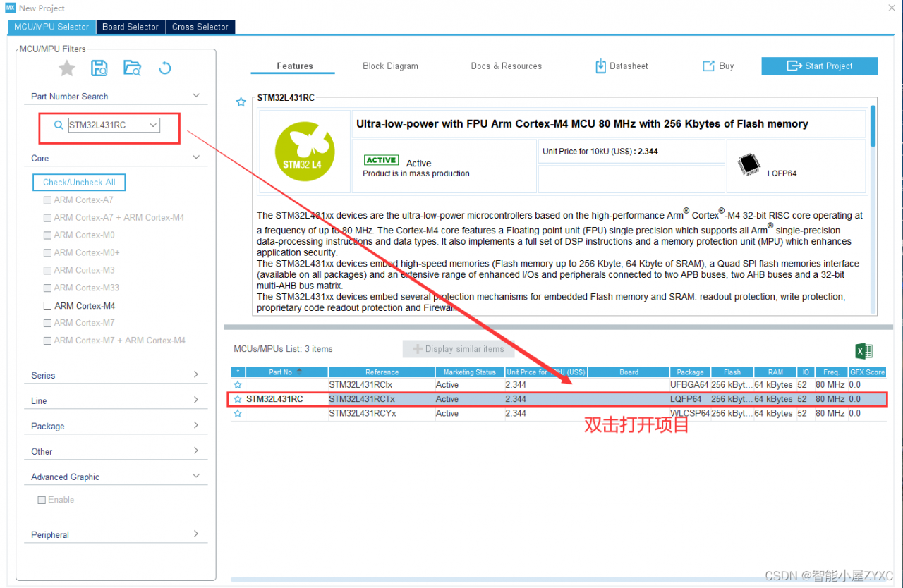Sort by the Marketing Status column header
Screen dimensions: 903x588
tap(469, 372)
